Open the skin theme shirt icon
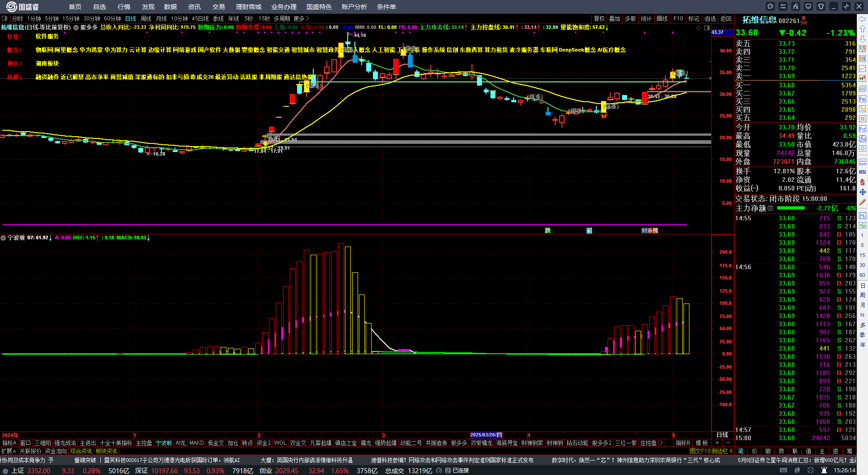The image size is (868, 475). (821, 6)
